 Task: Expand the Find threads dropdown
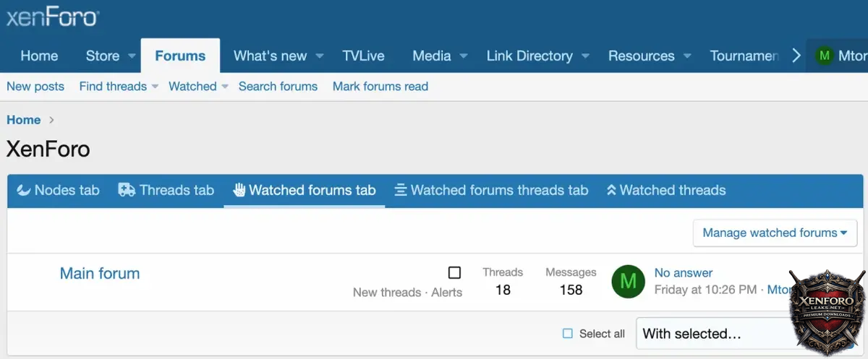pos(154,87)
